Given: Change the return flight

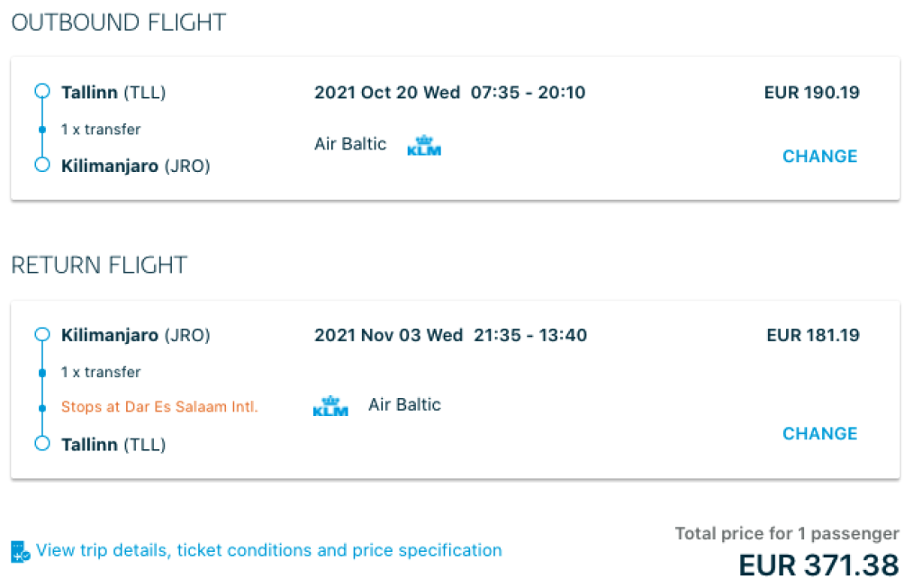Looking at the screenshot, I should (819, 434).
